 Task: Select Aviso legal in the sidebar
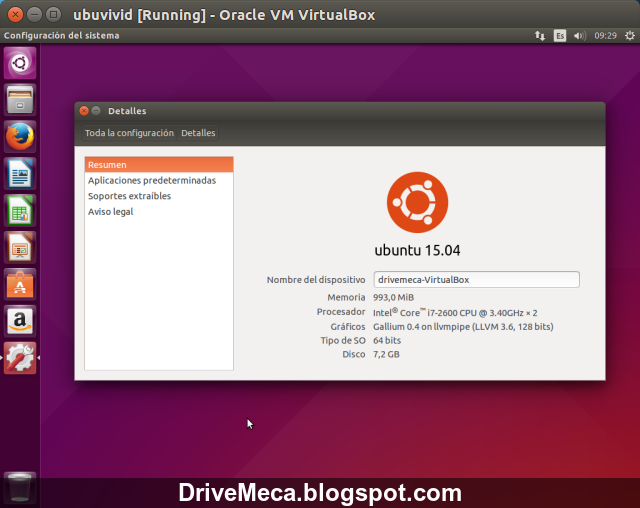pos(159,212)
